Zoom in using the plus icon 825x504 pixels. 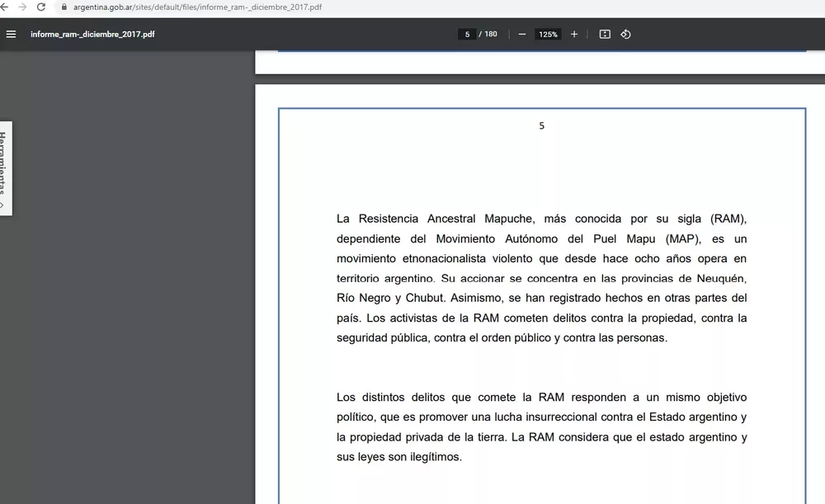point(574,35)
